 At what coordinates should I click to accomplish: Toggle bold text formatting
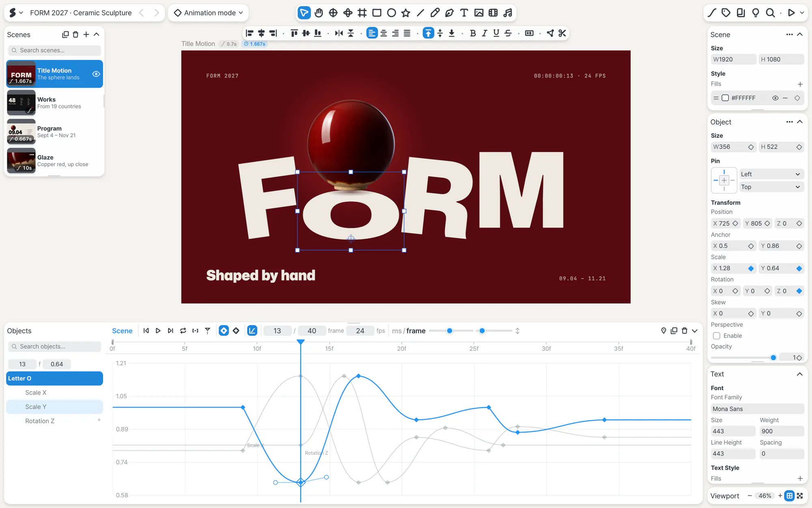(x=473, y=33)
